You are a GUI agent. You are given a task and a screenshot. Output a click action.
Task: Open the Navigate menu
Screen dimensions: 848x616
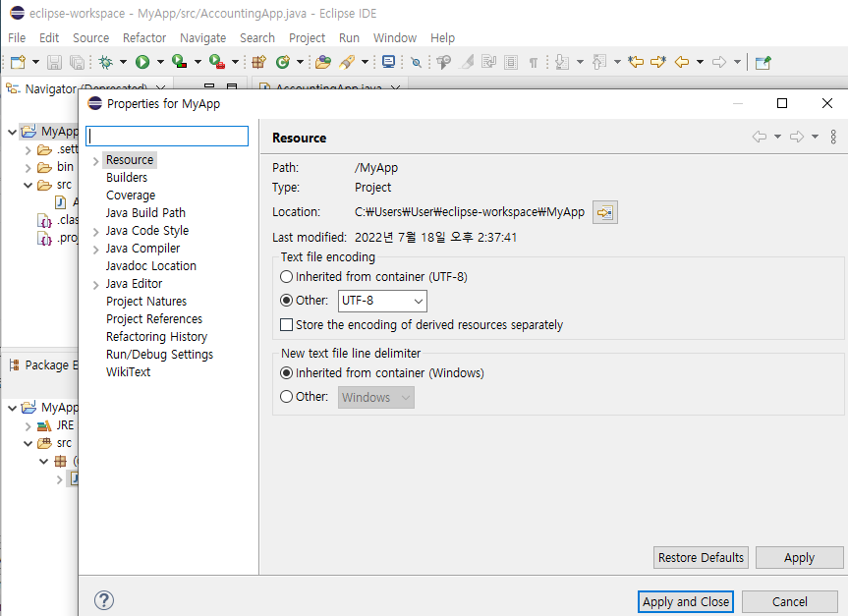coord(202,38)
